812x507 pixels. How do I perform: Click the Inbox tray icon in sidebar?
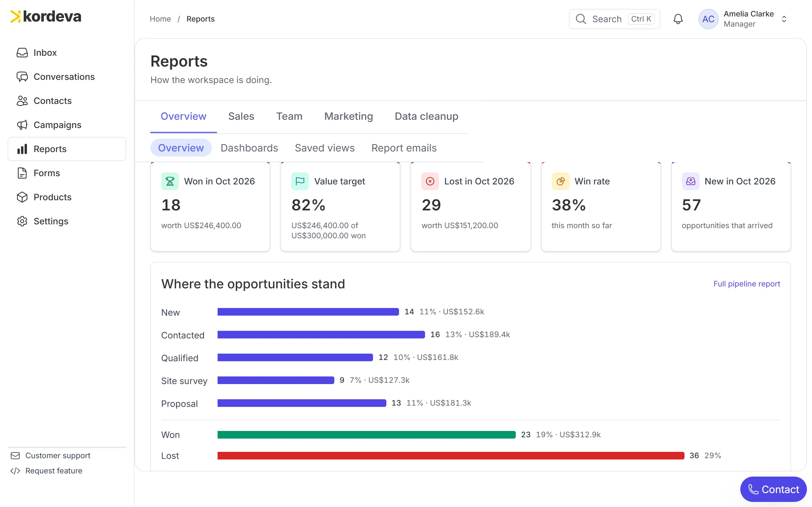pos(22,53)
